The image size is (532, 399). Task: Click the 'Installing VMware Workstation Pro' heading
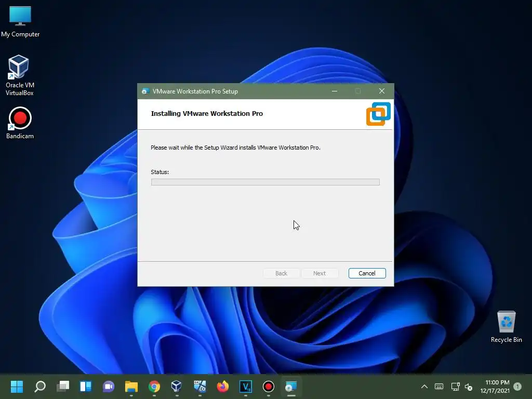(207, 114)
